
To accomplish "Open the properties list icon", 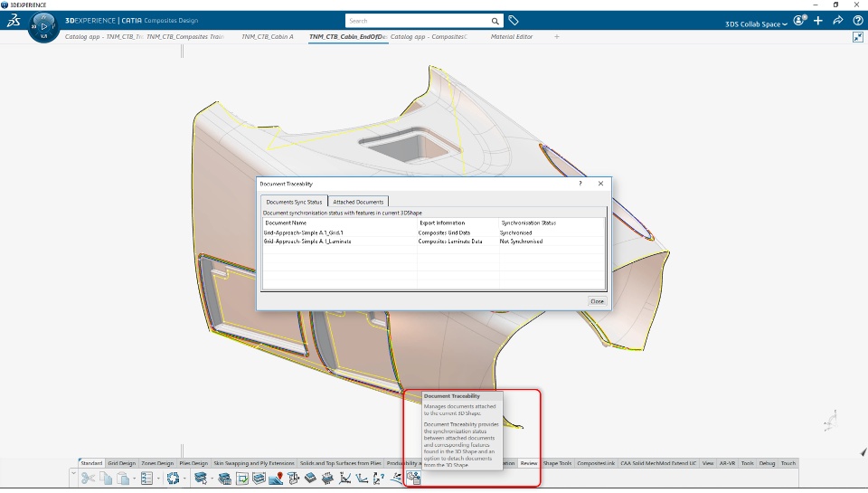I will click(x=146, y=478).
